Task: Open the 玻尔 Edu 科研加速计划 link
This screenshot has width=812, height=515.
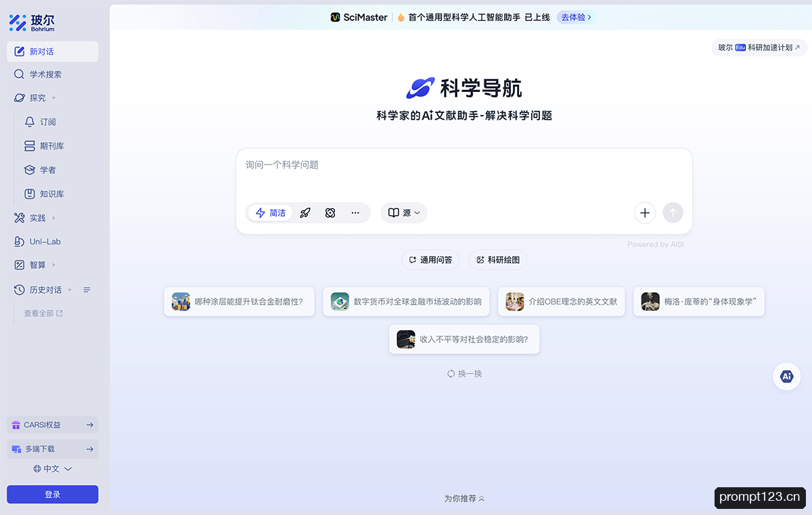Action: click(x=759, y=47)
